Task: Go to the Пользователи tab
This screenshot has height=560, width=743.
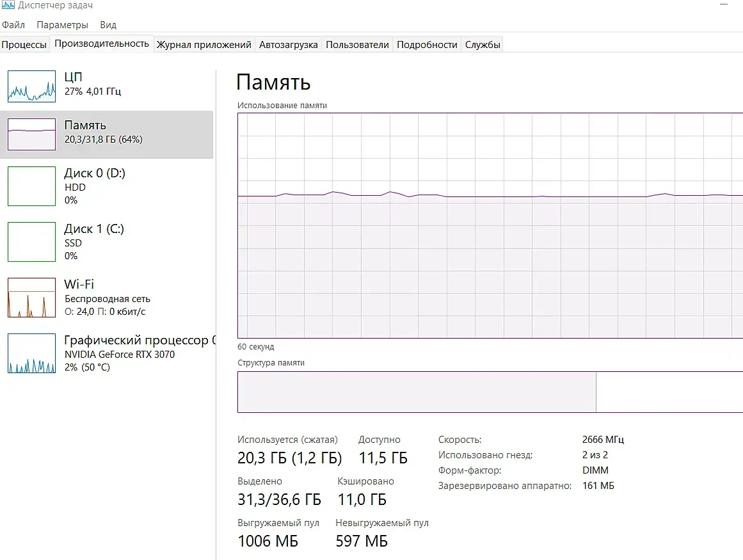Action: tap(357, 44)
